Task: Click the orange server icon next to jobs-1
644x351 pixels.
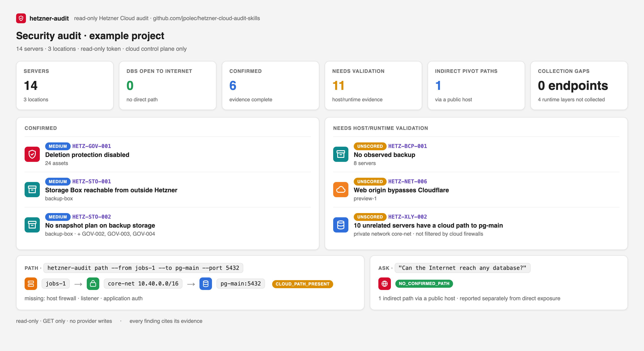Action: (x=31, y=283)
